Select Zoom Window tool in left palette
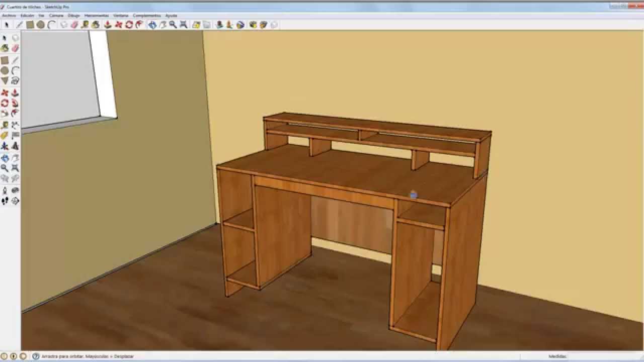 coord(15,168)
